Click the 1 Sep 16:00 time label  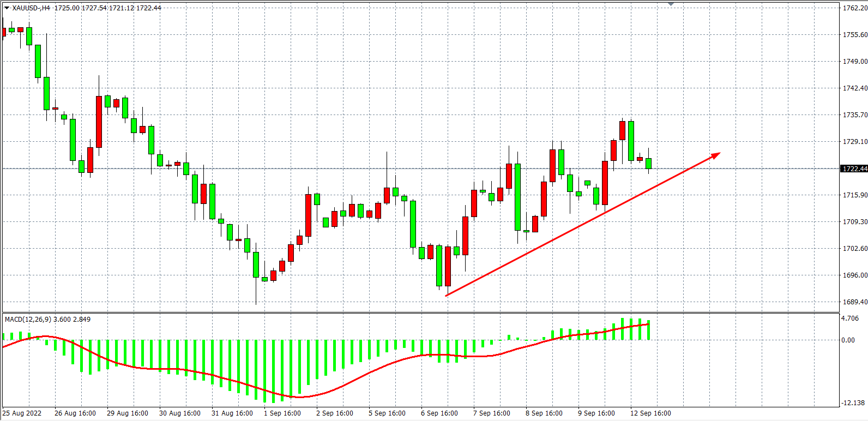pos(282,413)
